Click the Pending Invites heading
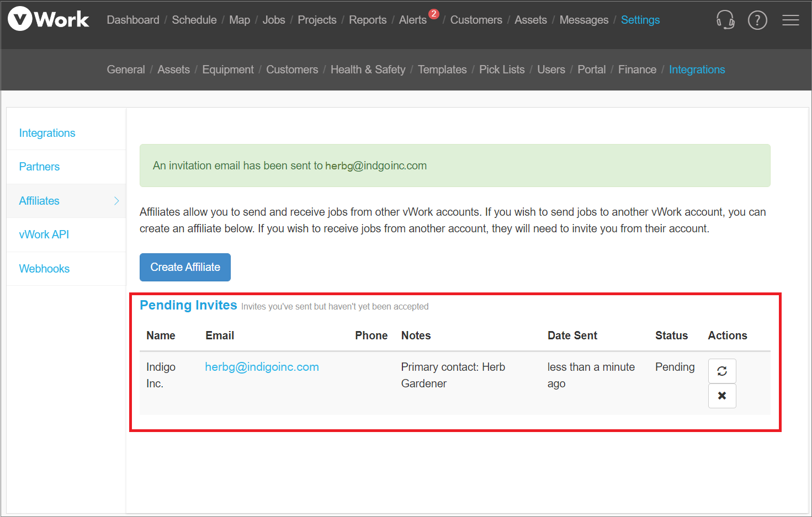812x517 pixels. [188, 305]
